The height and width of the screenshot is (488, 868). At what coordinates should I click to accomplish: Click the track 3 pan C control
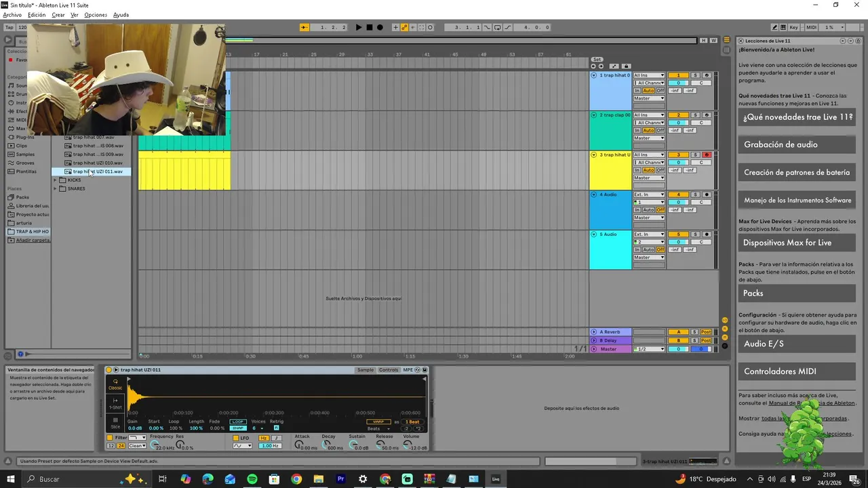[x=701, y=163]
